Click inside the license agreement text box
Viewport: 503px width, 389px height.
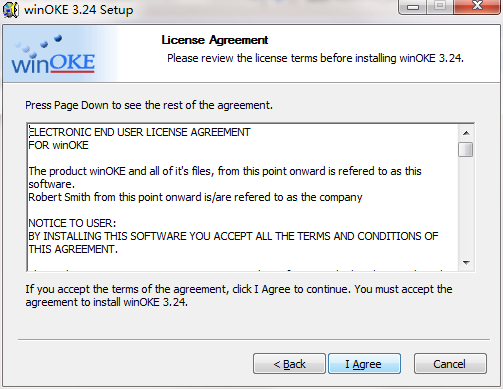click(243, 197)
